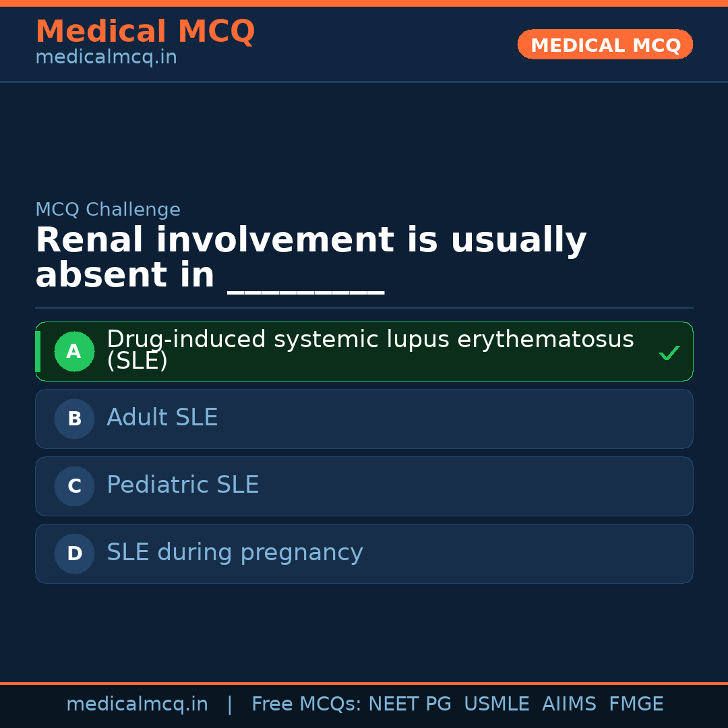
Task: Choose the 'Adult SLE' answer text
Action: pos(162,418)
